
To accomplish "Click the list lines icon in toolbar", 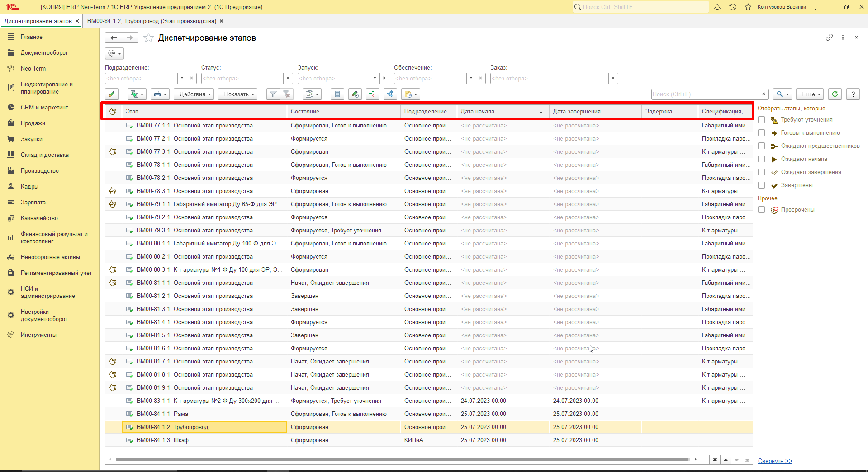I will [337, 94].
